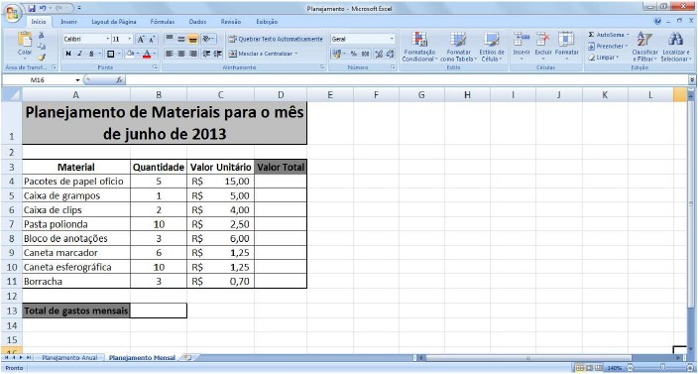Open the font color dropdown arrow

pyautogui.click(x=154, y=54)
